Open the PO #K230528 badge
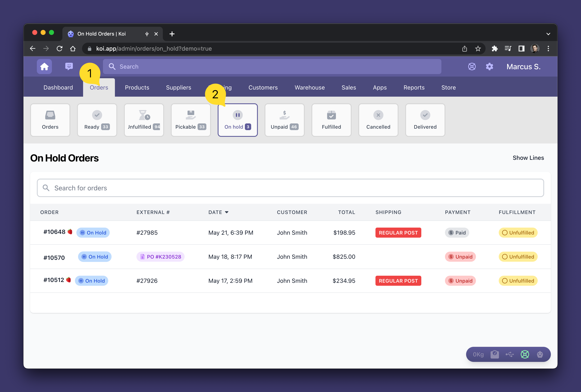This screenshot has height=392, width=581. [x=161, y=257]
